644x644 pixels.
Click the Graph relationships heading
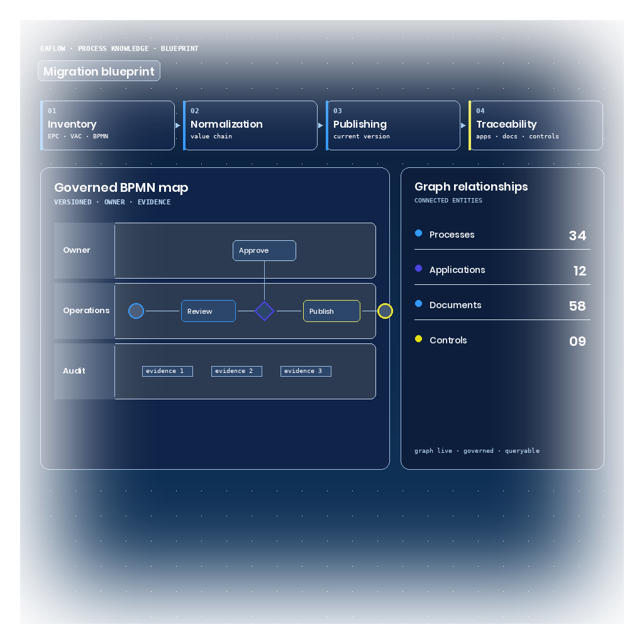point(471,187)
